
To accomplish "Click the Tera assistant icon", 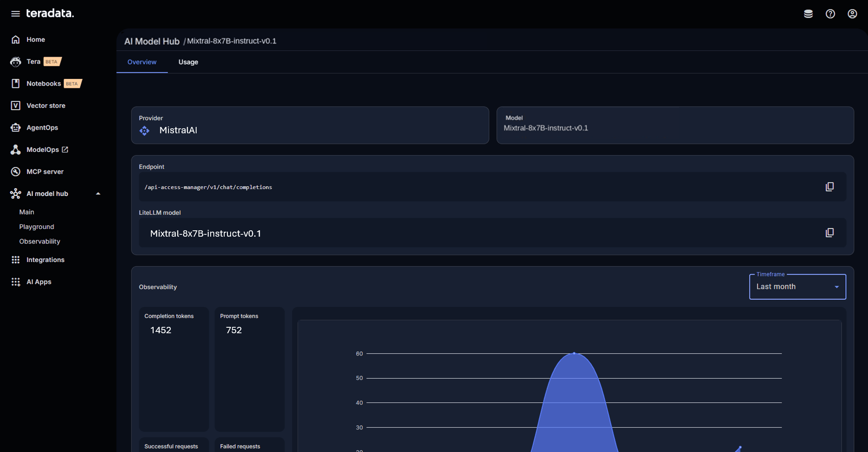I will click(x=16, y=62).
